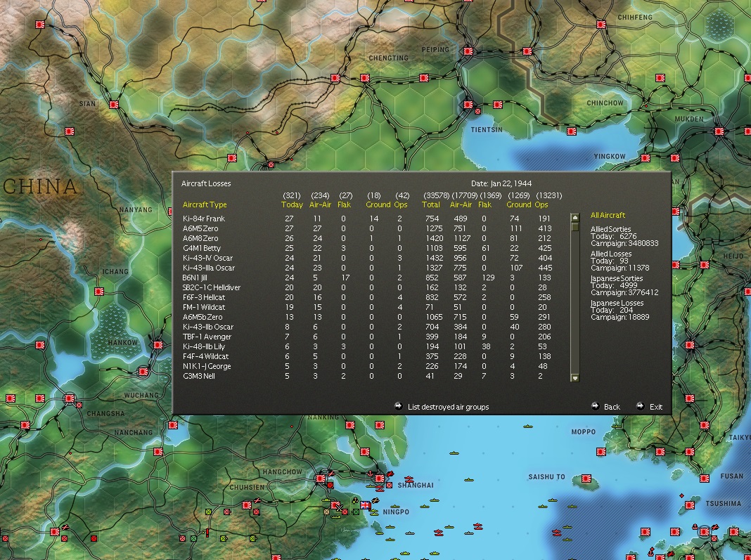Select the Japanese base flag at Wuchang
The image size is (751, 560).
pyautogui.click(x=143, y=372)
